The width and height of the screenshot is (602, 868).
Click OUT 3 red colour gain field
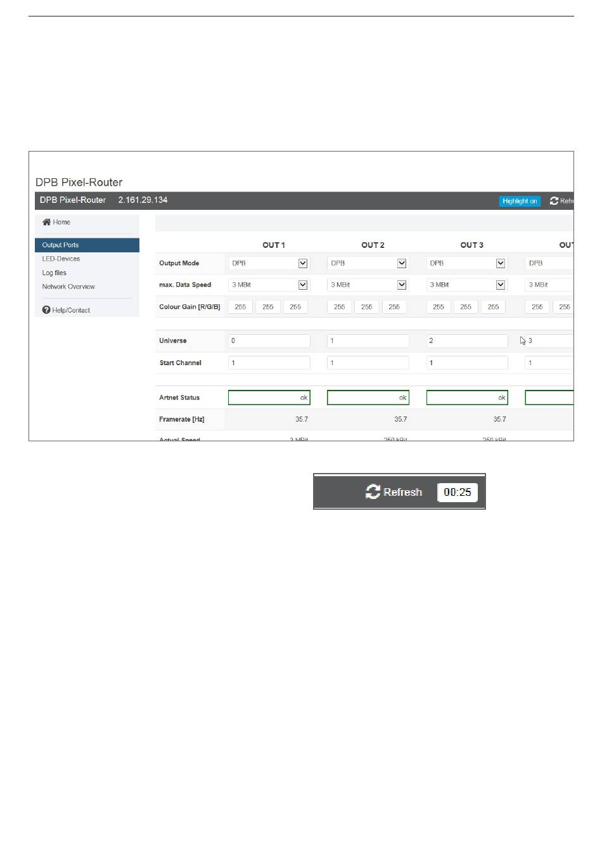click(x=439, y=307)
